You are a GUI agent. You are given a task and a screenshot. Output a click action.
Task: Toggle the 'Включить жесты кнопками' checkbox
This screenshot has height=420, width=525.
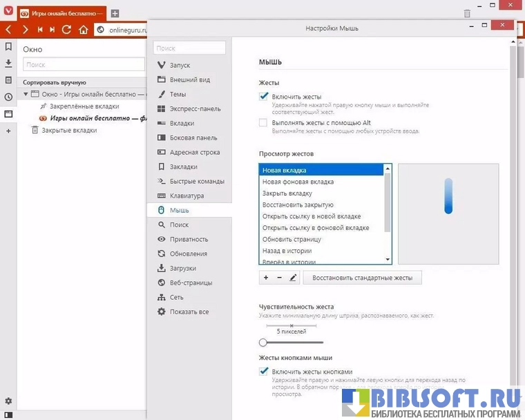pos(263,371)
